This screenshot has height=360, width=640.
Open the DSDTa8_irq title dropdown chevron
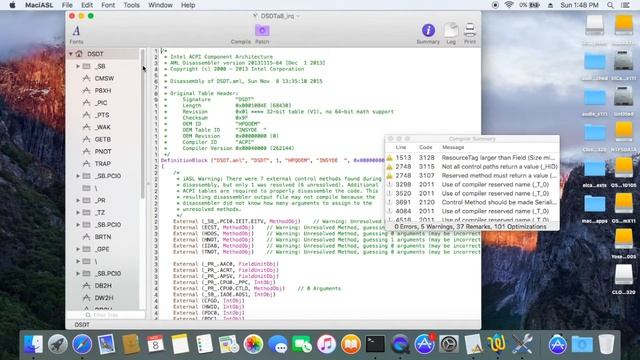[298, 16]
